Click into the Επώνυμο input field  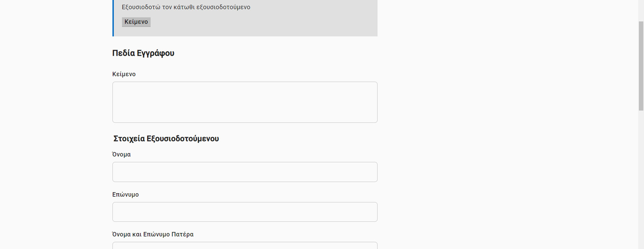[x=245, y=212]
